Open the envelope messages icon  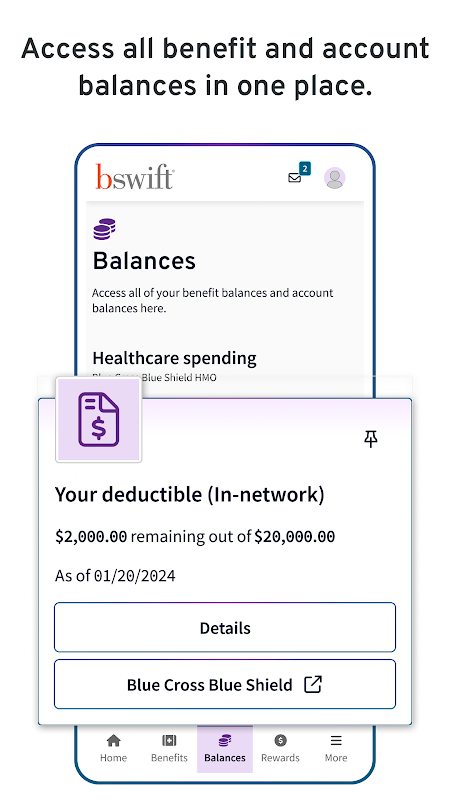[294, 178]
